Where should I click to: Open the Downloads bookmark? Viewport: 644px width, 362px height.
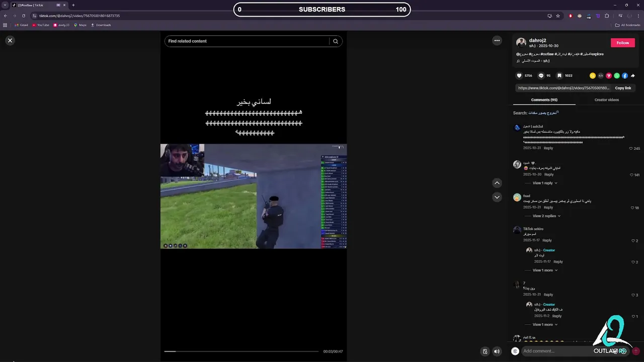coord(101,25)
